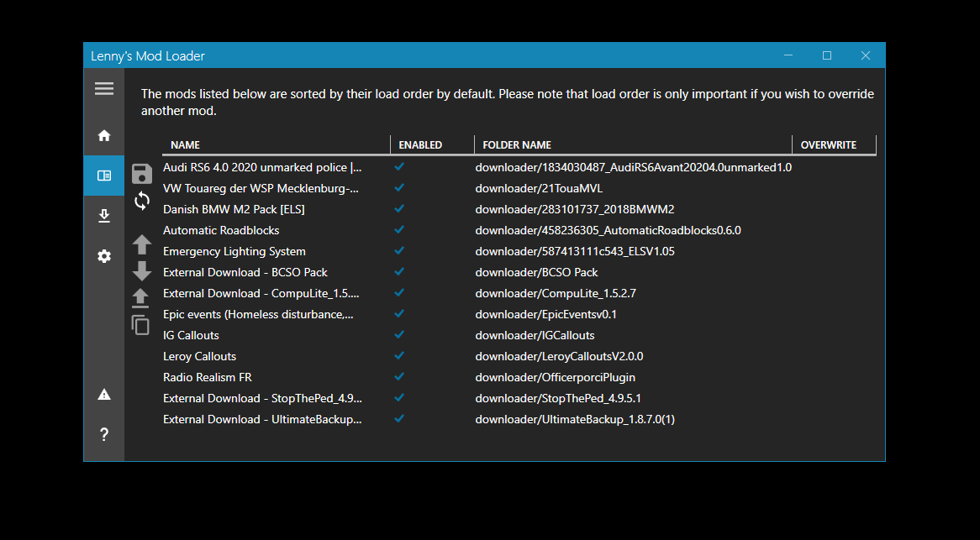Viewport: 980px width, 540px height.
Task: Uncheck Emergency Lighting System enabled box
Action: point(399,251)
